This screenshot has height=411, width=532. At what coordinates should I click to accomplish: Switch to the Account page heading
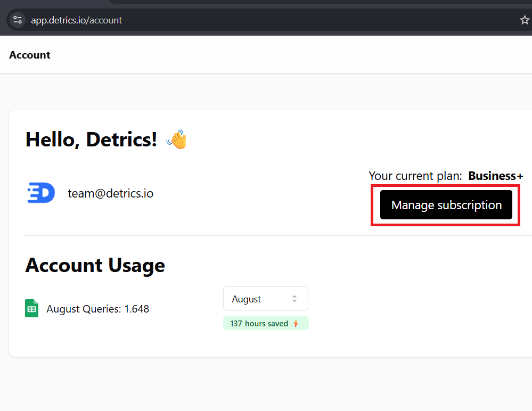pyautogui.click(x=29, y=54)
